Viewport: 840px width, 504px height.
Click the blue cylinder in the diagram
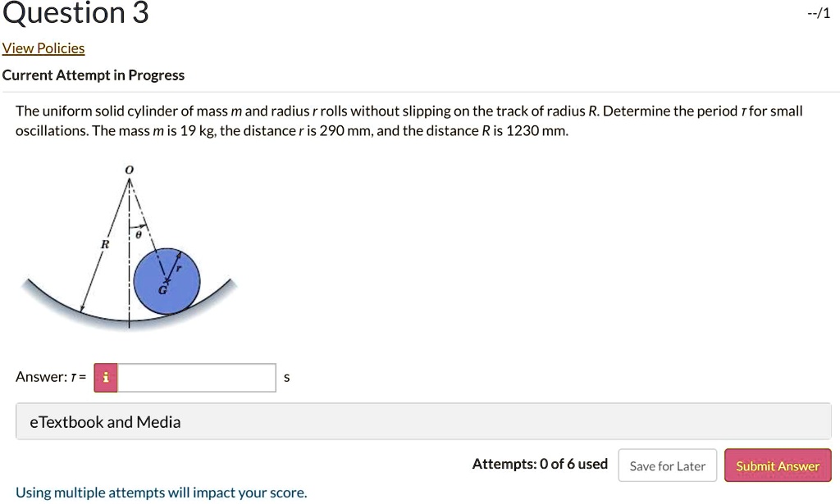point(167,281)
